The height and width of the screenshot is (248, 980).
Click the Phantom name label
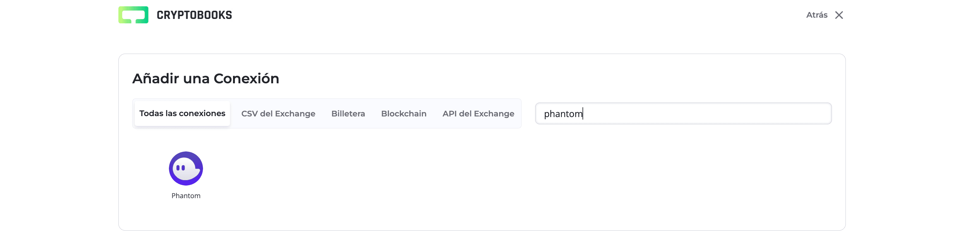tap(186, 196)
